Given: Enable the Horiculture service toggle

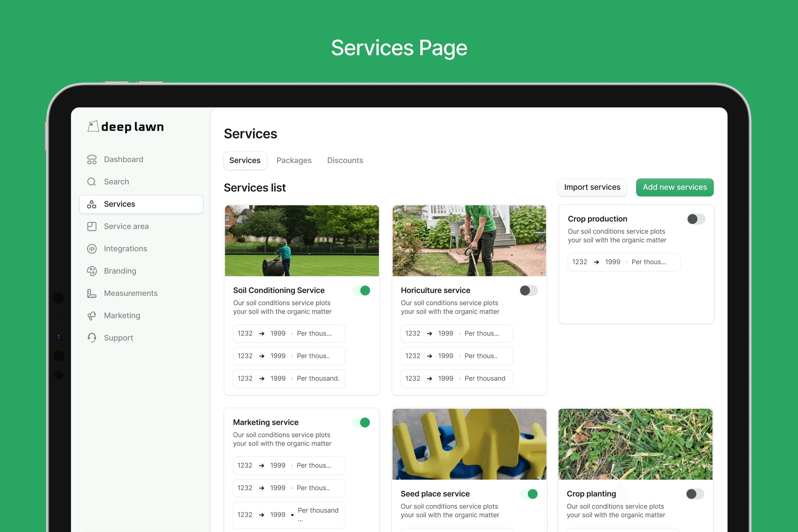Looking at the screenshot, I should point(528,290).
